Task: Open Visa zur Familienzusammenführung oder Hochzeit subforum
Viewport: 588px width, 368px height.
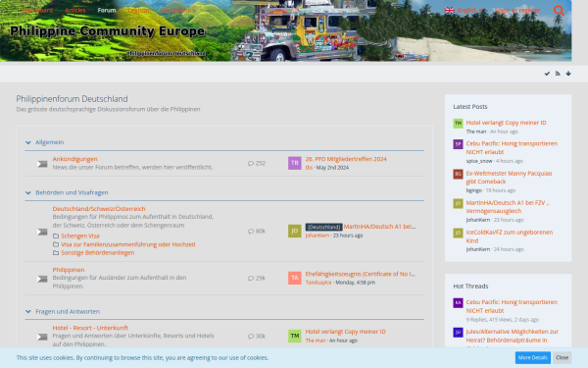Action: [x=128, y=244]
